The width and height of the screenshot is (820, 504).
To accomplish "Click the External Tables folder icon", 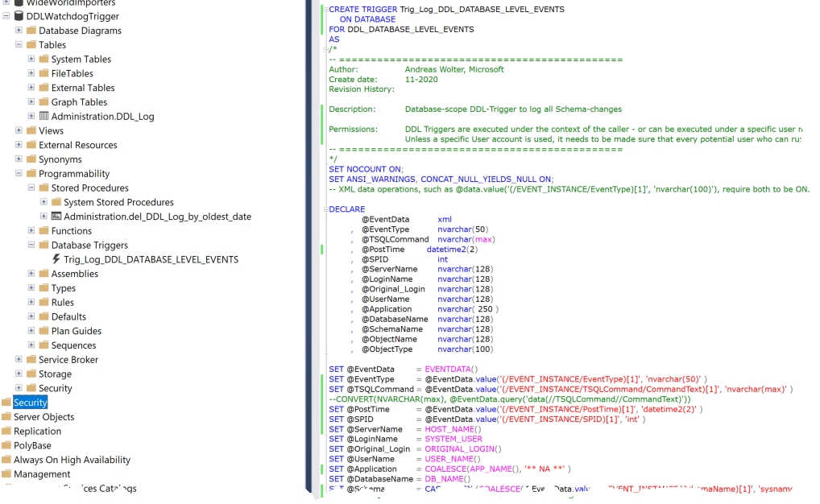I will (x=44, y=87).
